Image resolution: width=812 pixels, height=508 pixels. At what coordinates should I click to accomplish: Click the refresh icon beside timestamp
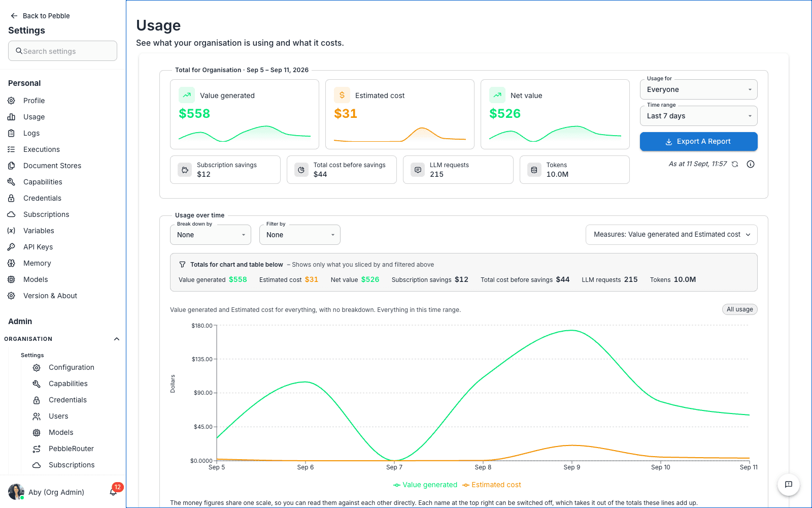735,164
